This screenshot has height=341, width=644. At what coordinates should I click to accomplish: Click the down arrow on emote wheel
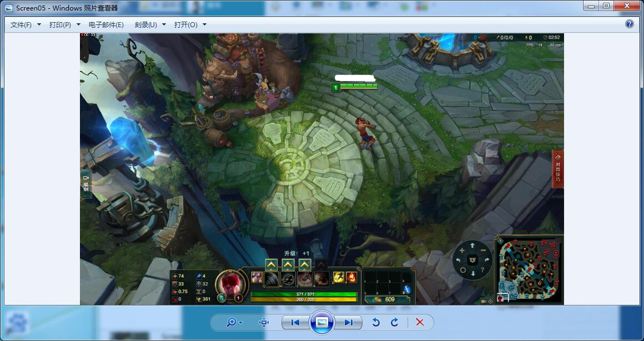472,273
